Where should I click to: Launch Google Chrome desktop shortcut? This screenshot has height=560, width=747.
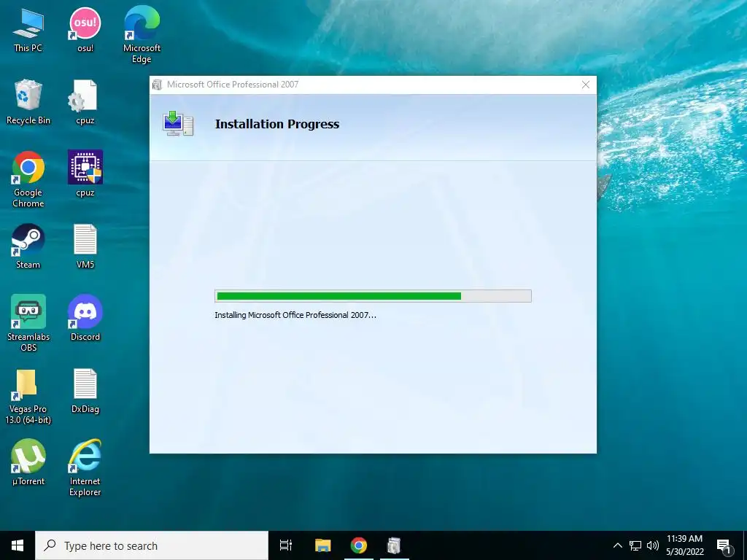coord(28,179)
